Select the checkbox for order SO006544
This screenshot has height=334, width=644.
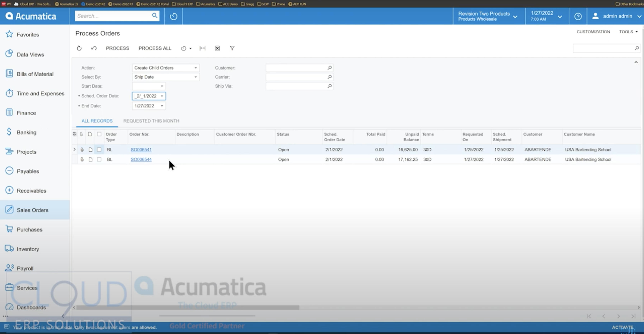click(99, 159)
